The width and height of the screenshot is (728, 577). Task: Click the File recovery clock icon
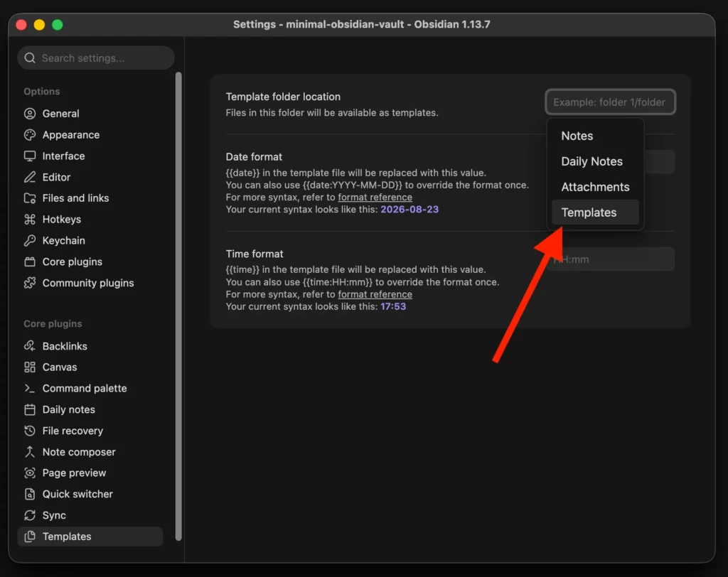30,431
